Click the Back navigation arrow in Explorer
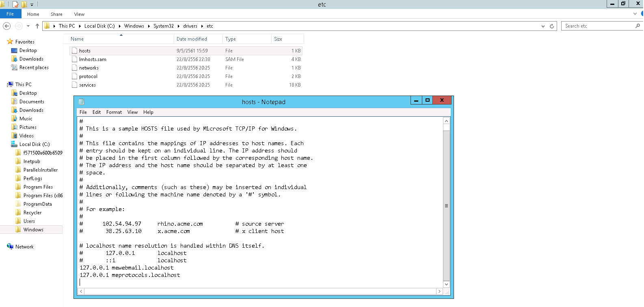The image size is (644, 307). pos(6,26)
